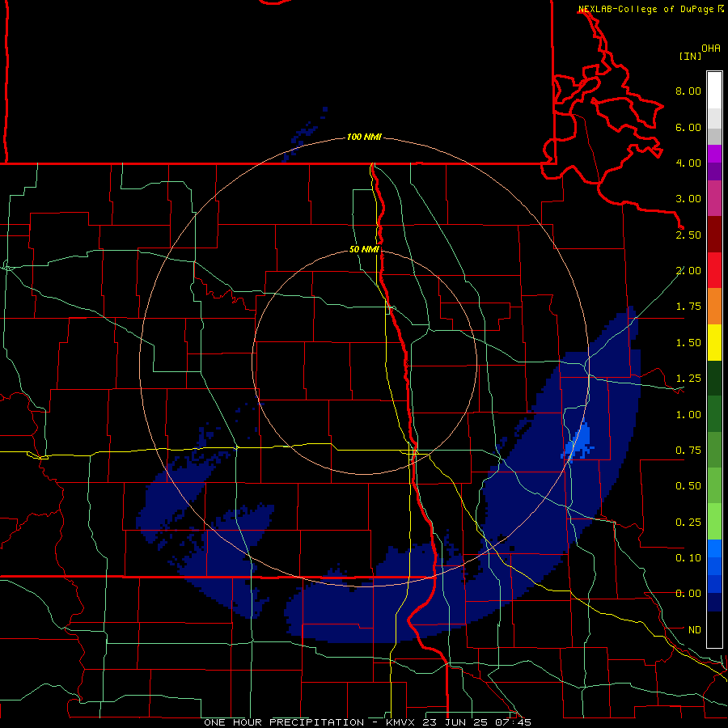
Task: Pick the white swatch in the color scale
Action: 714,91
